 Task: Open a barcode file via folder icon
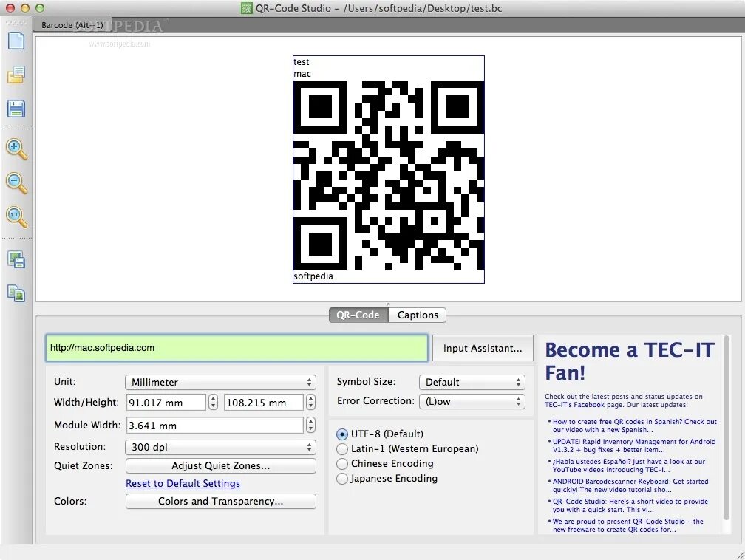(16, 75)
